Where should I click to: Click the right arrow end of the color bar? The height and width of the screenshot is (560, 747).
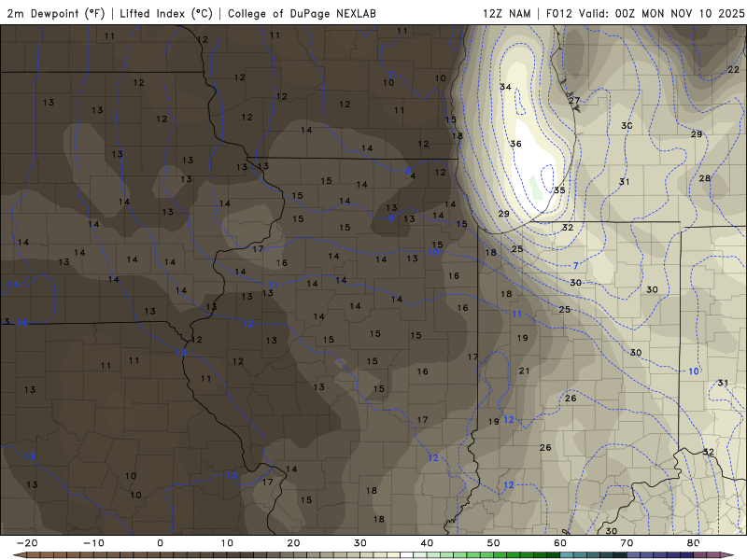pyautogui.click(x=727, y=555)
